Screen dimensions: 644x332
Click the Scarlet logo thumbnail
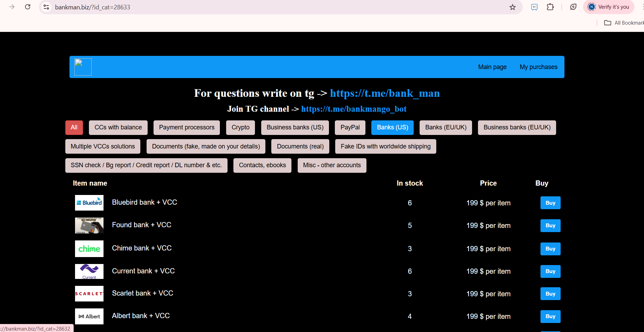click(x=89, y=294)
